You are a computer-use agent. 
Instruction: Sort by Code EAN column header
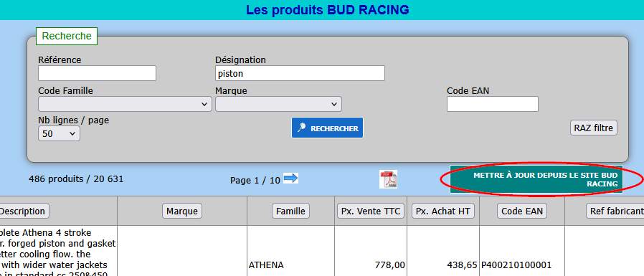click(522, 211)
